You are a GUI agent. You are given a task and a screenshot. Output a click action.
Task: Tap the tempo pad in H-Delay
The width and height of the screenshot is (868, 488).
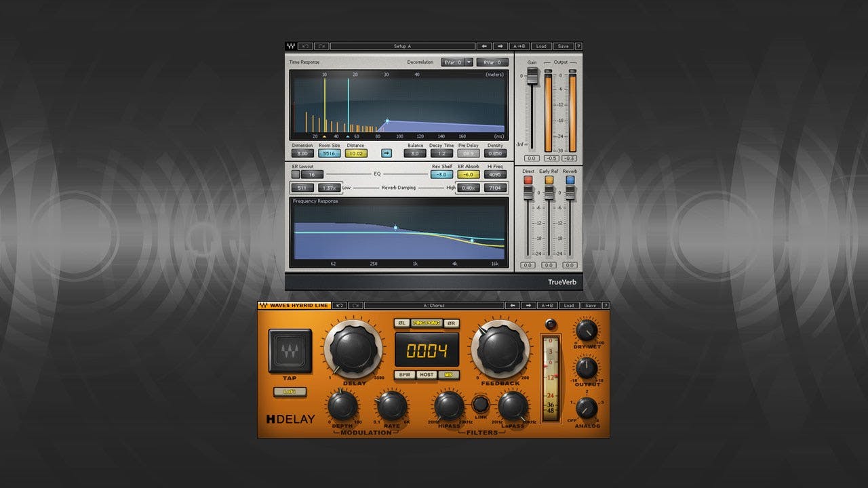click(290, 351)
